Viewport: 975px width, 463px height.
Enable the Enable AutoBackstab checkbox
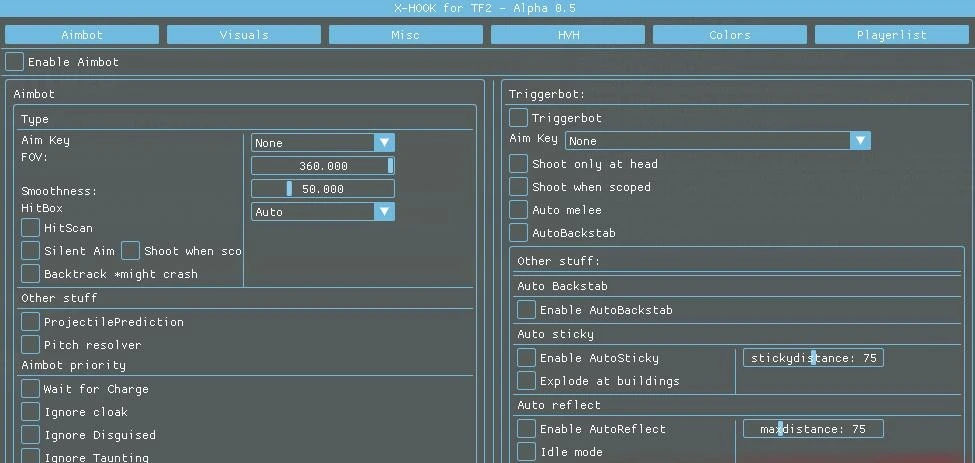[x=526, y=309]
